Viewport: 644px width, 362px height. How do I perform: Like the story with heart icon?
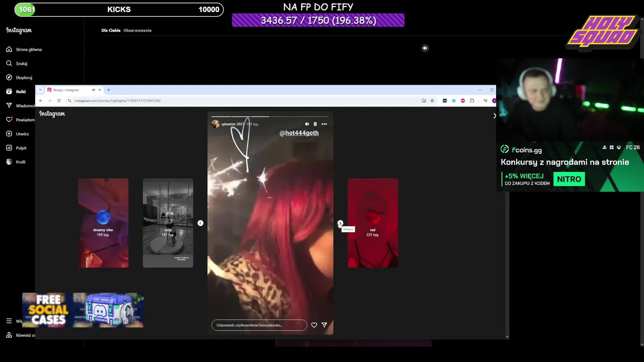[x=314, y=325]
